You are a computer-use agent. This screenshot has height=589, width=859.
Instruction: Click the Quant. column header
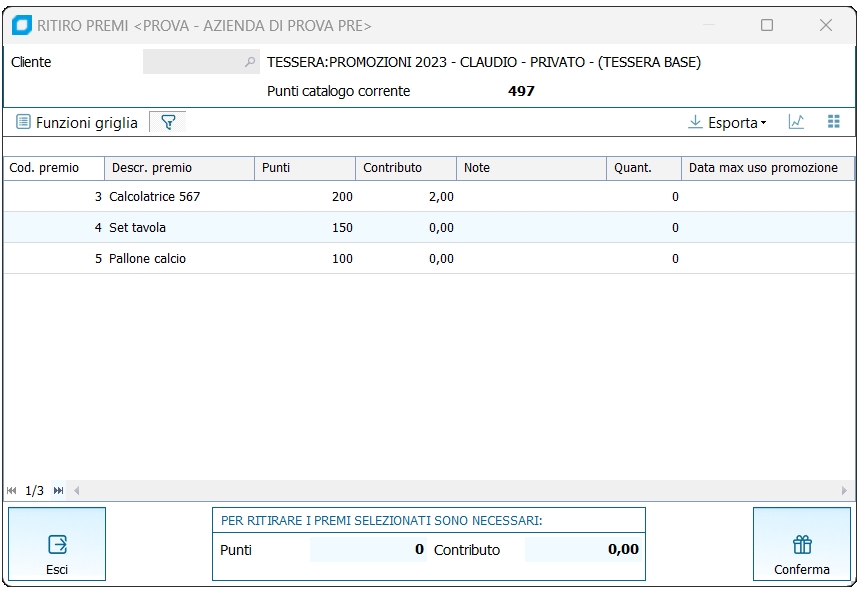644,168
